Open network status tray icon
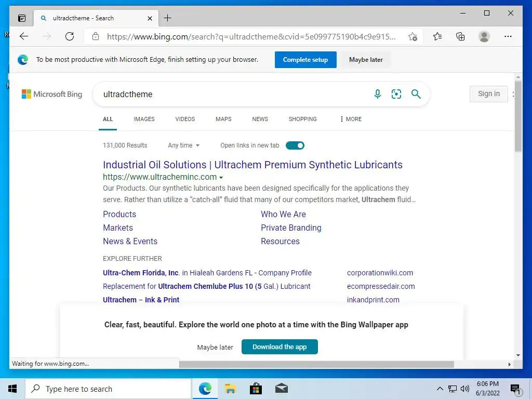 pyautogui.click(x=453, y=389)
